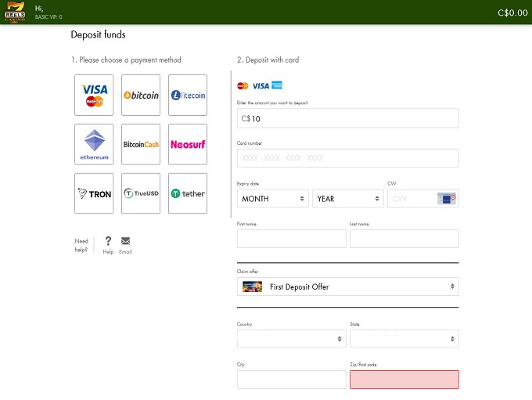Select Bitcoin Cash payment option
532x400 pixels.
(x=141, y=144)
